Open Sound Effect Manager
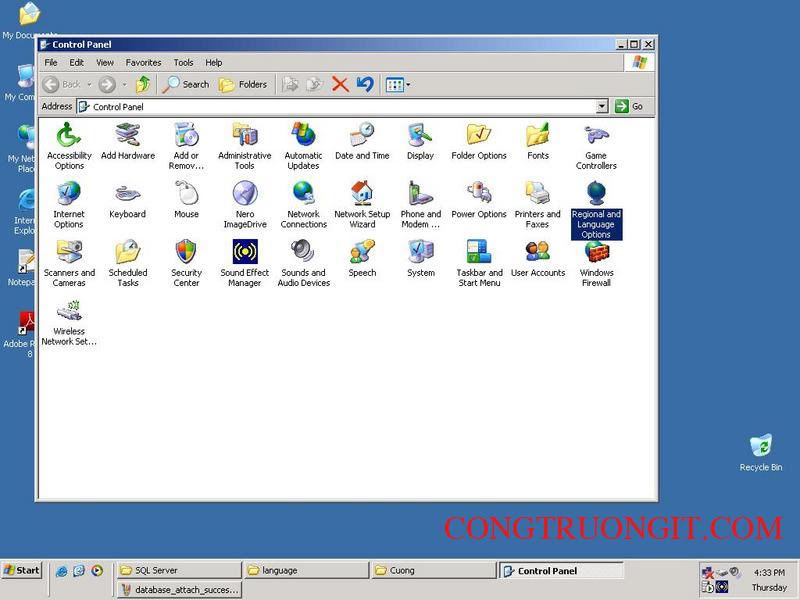Screen dimensions: 800x600 pyautogui.click(x=245, y=263)
